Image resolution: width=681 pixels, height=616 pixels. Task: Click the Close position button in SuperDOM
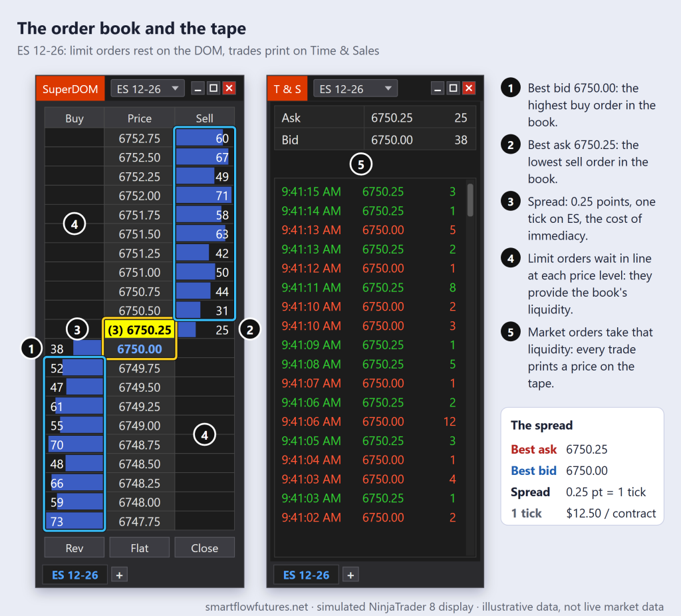[x=205, y=547]
